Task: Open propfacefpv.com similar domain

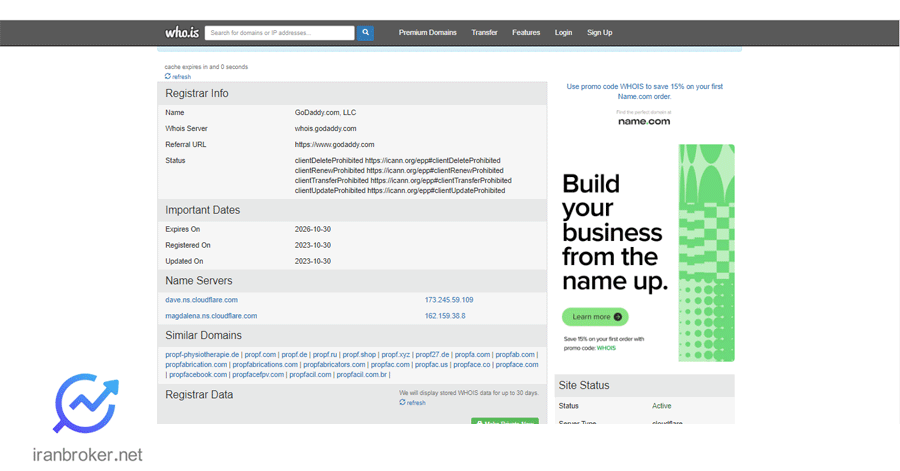Action: (258, 375)
